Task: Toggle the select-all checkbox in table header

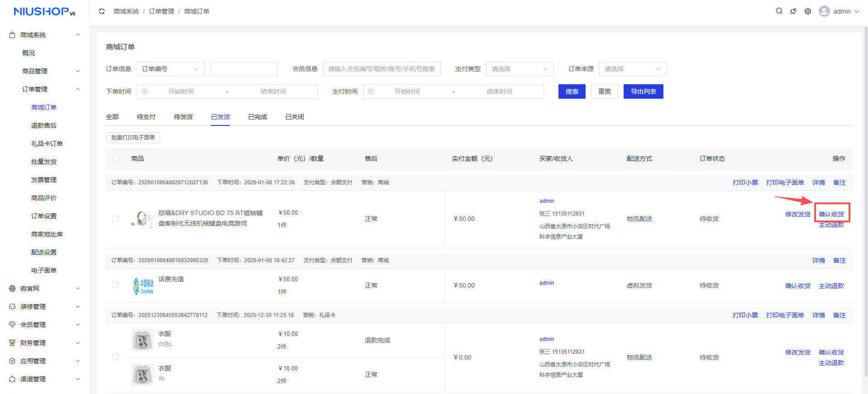Action: coord(115,159)
